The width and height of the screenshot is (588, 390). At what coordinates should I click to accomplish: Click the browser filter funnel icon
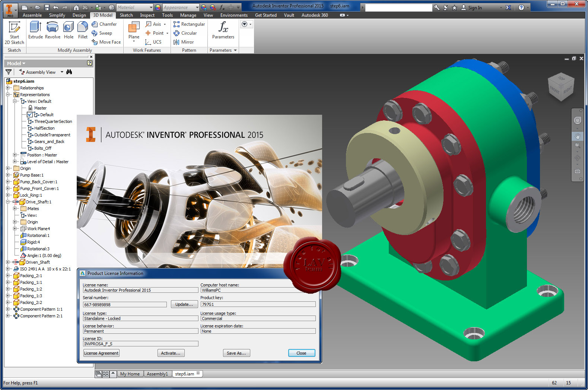pos(9,72)
